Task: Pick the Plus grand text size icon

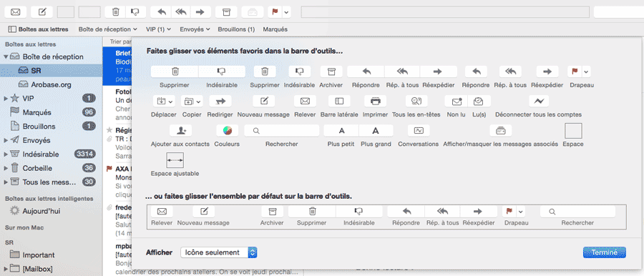Action: pos(376,131)
